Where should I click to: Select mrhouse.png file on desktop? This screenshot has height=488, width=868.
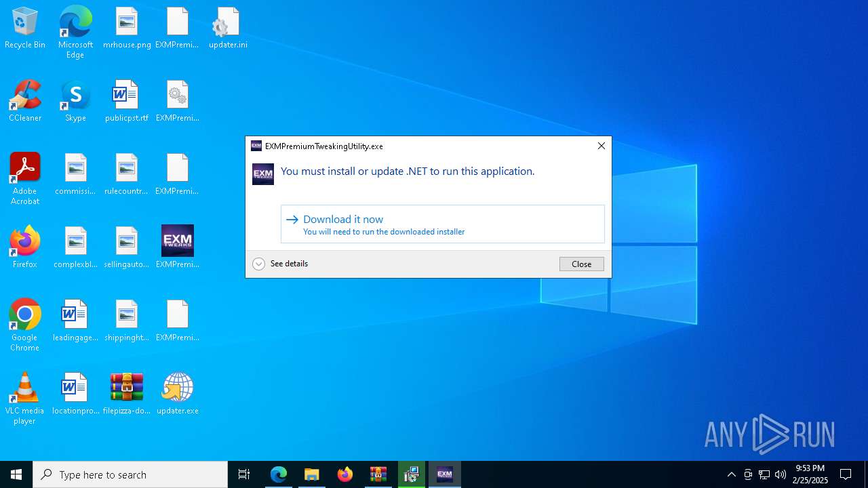pos(127,28)
